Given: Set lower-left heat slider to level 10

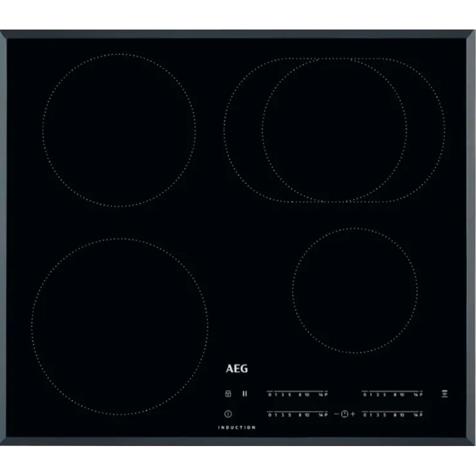Looking at the screenshot, I should pyautogui.click(x=307, y=415).
